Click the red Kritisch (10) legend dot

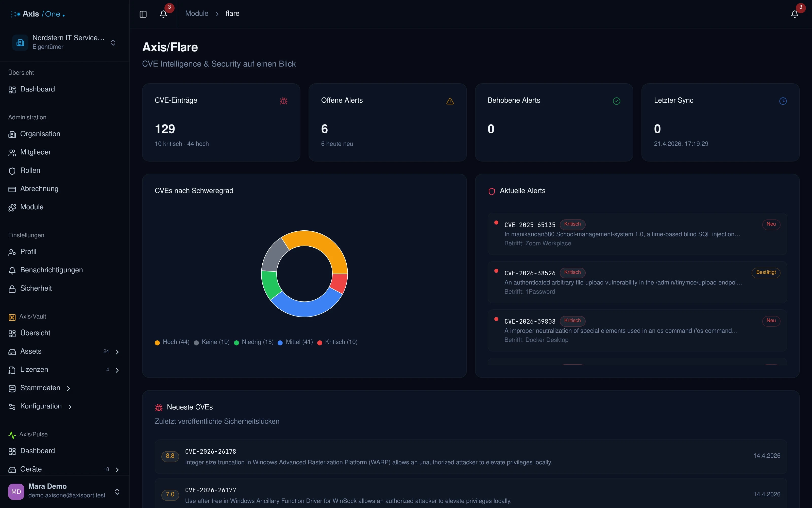tap(319, 343)
